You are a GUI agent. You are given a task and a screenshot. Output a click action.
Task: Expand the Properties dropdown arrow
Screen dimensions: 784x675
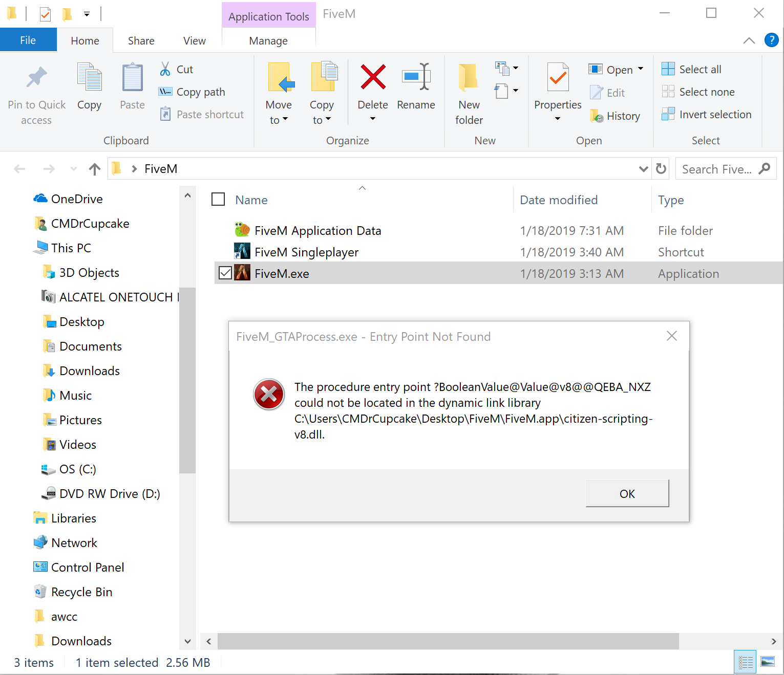pos(558,119)
